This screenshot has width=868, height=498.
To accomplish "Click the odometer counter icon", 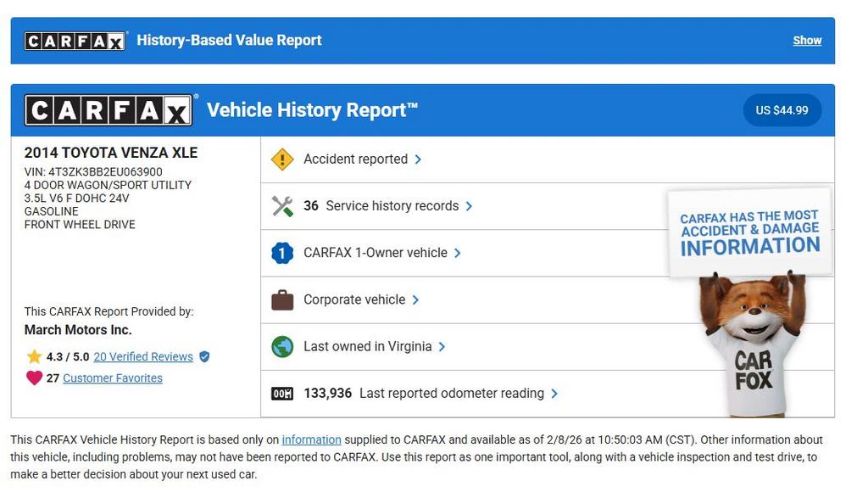I will click(x=282, y=394).
